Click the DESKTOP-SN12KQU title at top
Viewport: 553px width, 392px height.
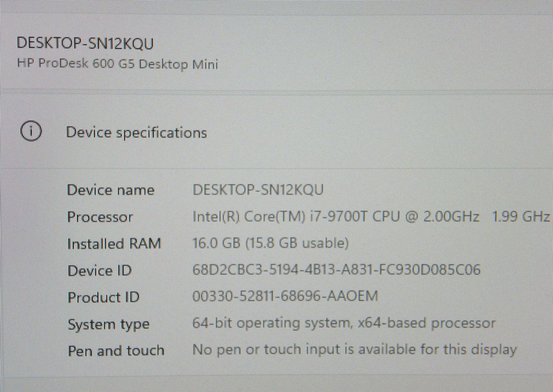85,44
